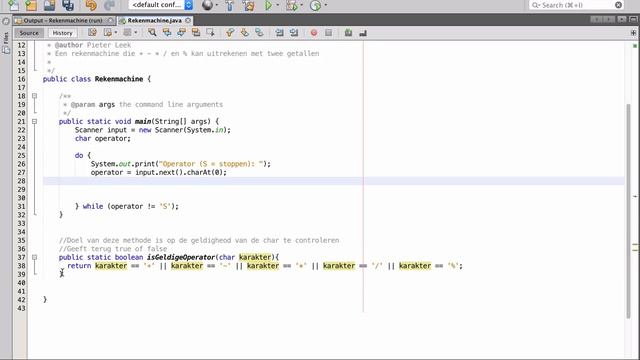Toggle a bookmark with the Toggle Bookmark icon
The image size is (640, 360).
tap(259, 32)
